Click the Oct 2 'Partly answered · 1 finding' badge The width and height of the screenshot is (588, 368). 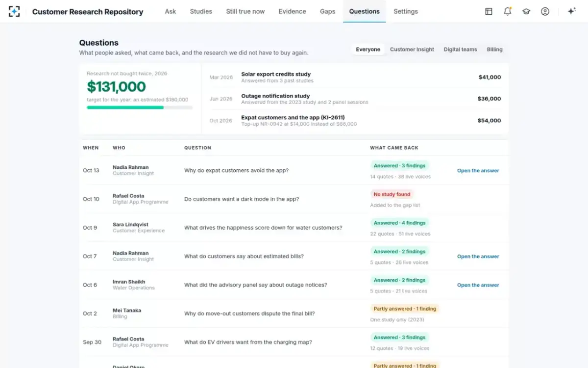[x=405, y=309]
